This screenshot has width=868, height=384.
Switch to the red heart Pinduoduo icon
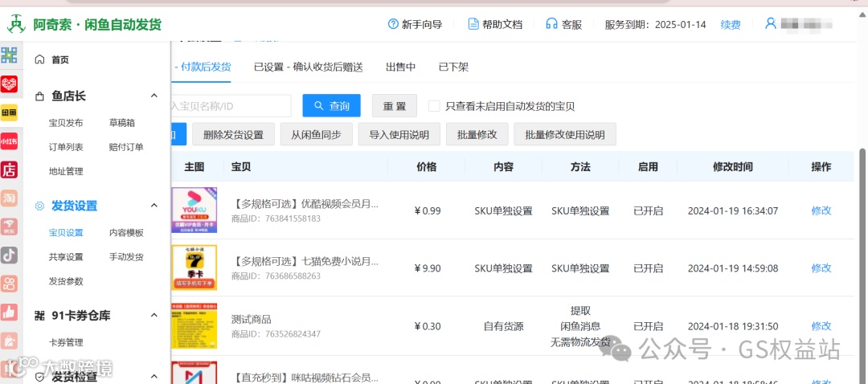pyautogui.click(x=9, y=84)
